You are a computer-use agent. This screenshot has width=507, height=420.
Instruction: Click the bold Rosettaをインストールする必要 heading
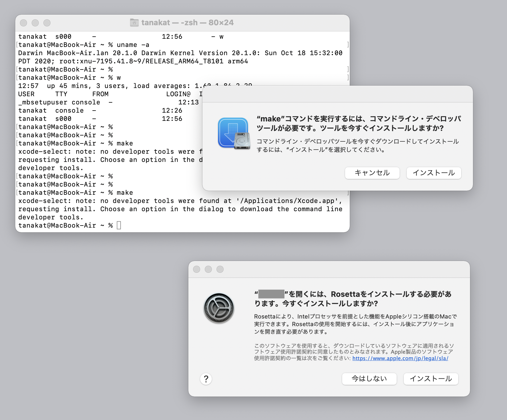(x=353, y=299)
